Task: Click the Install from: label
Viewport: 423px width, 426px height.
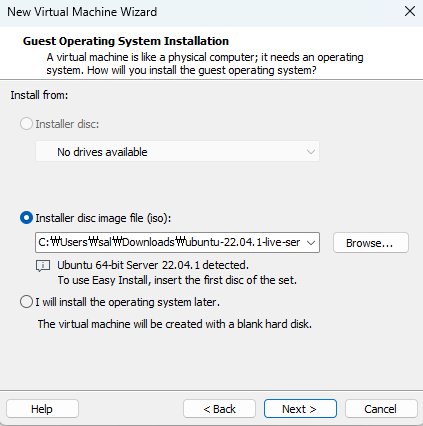Action: coord(39,95)
